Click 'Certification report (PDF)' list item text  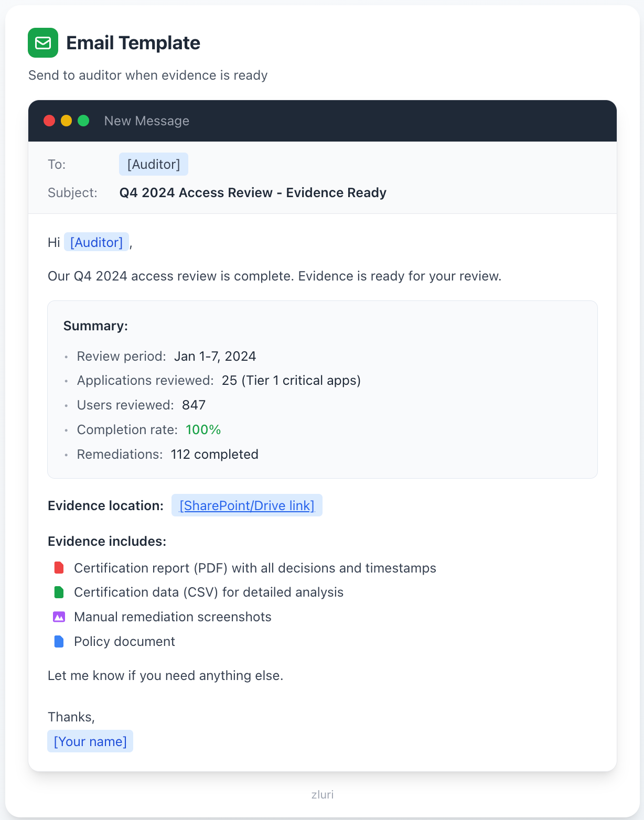click(x=255, y=568)
